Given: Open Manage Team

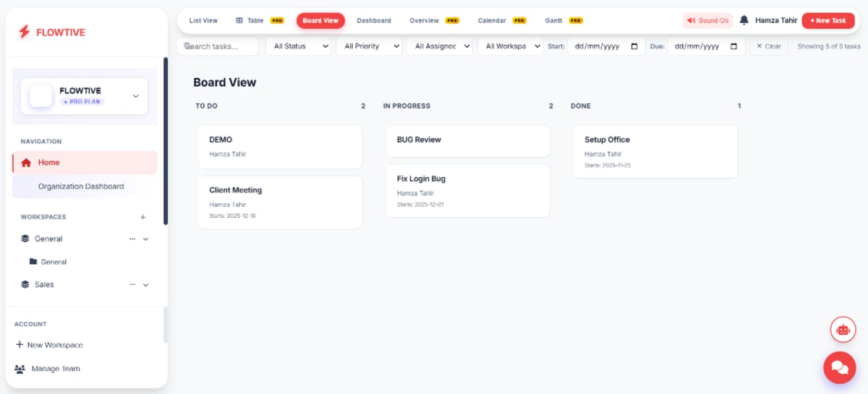Looking at the screenshot, I should click(x=48, y=369).
